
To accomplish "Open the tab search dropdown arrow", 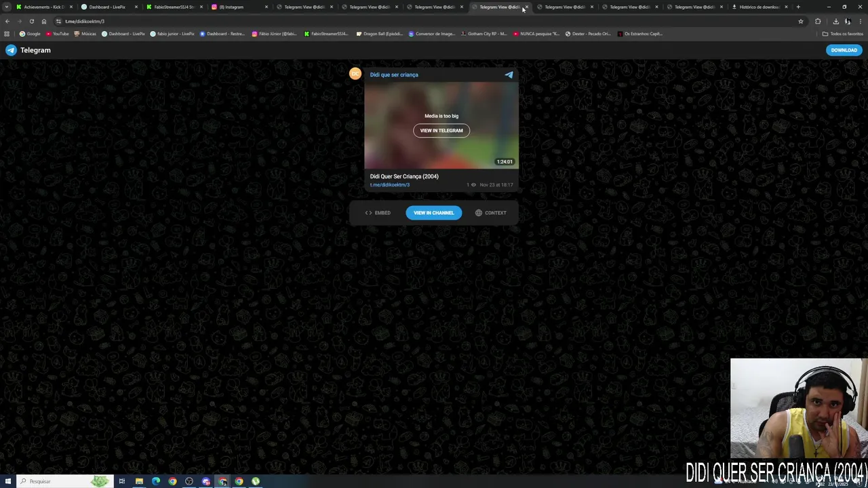I will 6,7.
